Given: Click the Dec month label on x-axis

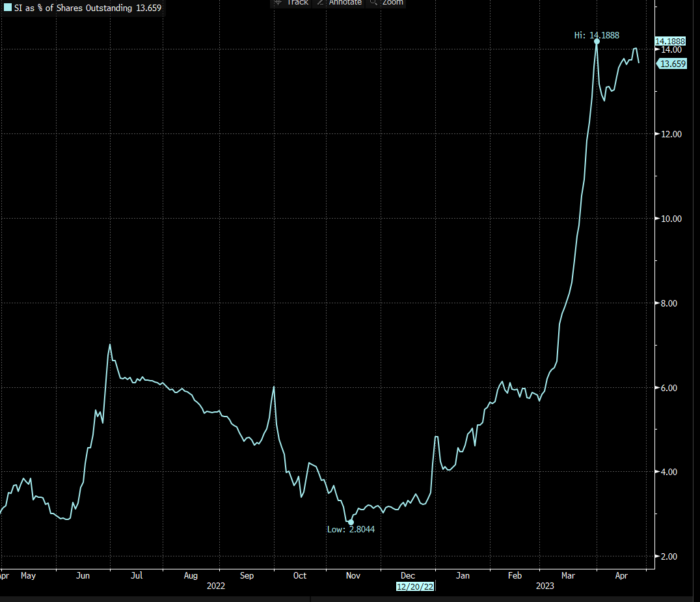Looking at the screenshot, I should (x=407, y=575).
